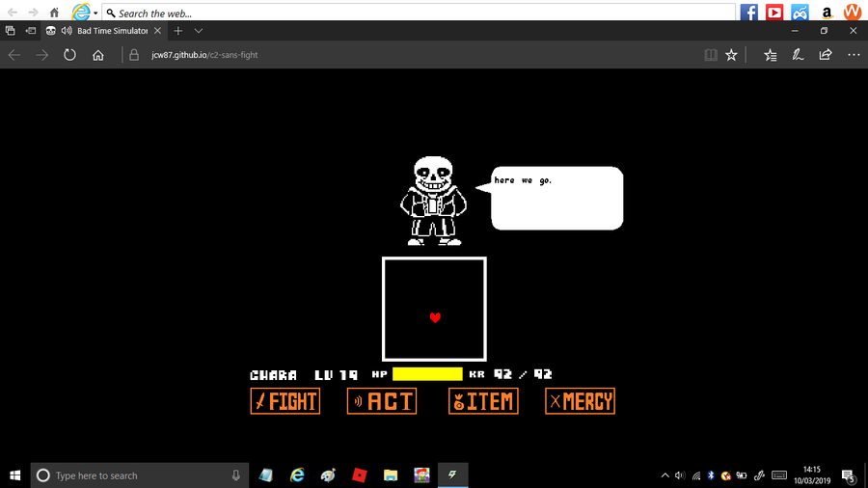868x488 pixels.
Task: Open the Favorites hub icon
Action: [770, 55]
